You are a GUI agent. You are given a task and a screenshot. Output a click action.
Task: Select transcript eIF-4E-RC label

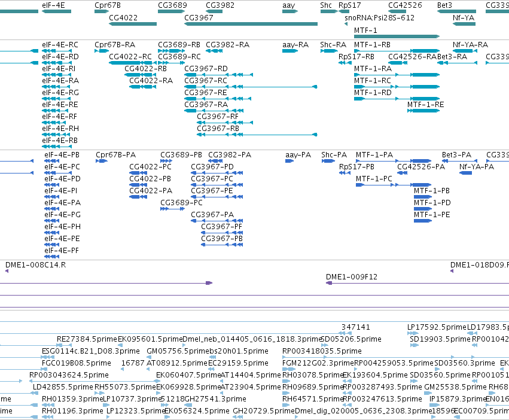(60, 44)
